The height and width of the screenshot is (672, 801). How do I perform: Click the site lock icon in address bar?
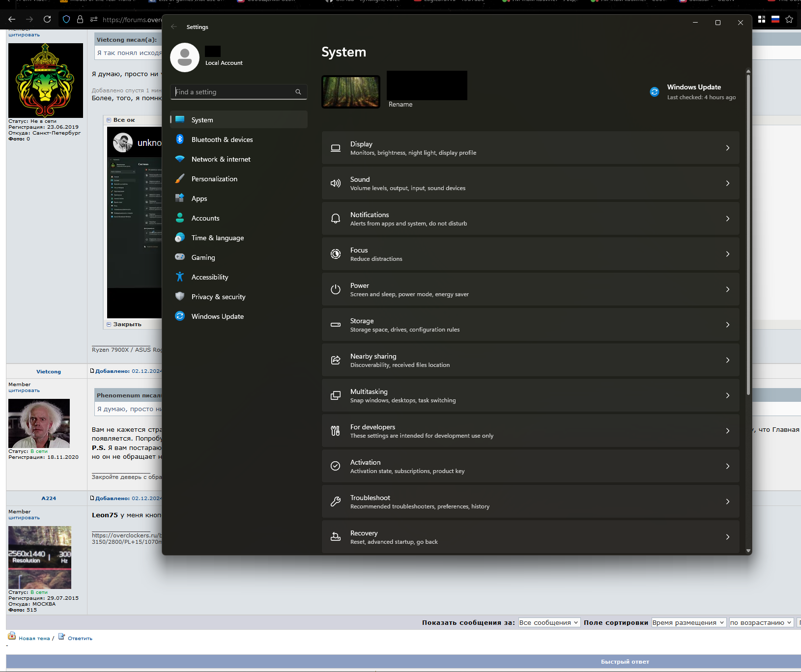click(x=80, y=20)
